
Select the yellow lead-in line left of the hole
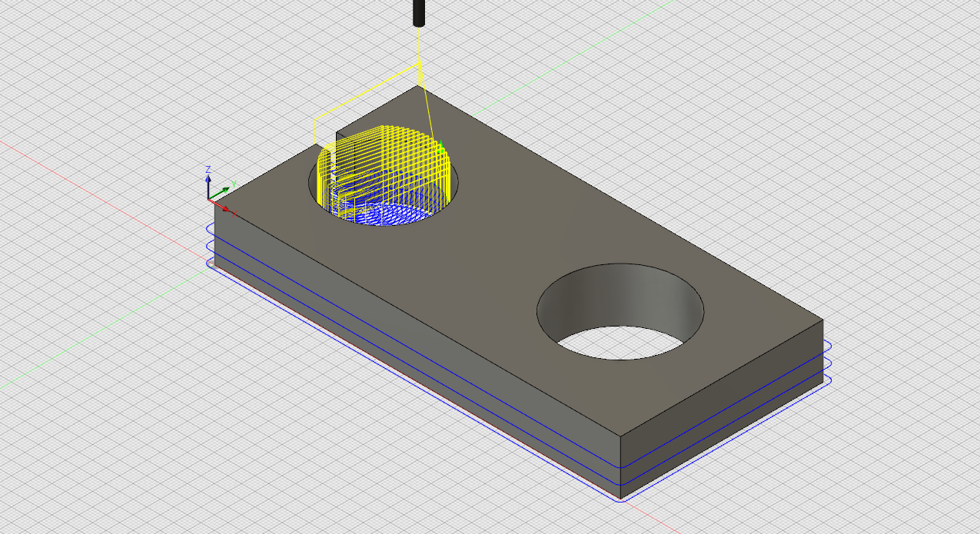click(315, 132)
